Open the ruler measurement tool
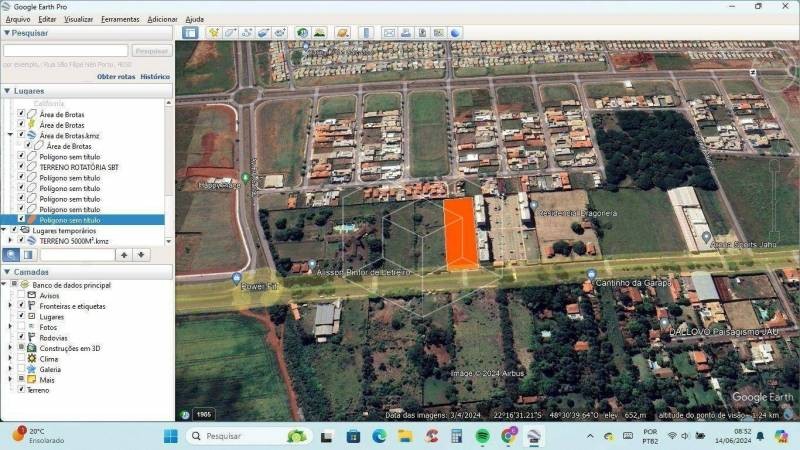The image size is (800, 450). [x=366, y=33]
